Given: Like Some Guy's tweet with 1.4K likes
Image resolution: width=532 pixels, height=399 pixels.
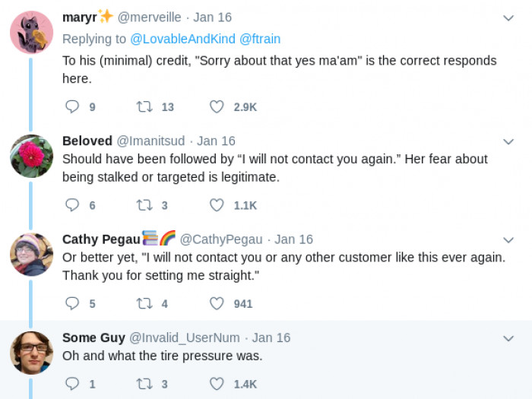Looking at the screenshot, I should [x=217, y=384].
